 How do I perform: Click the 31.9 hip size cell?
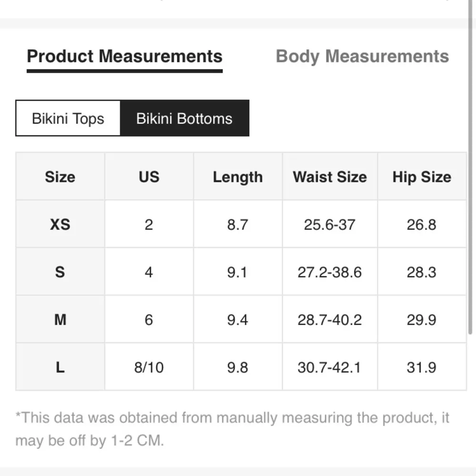coord(422,367)
